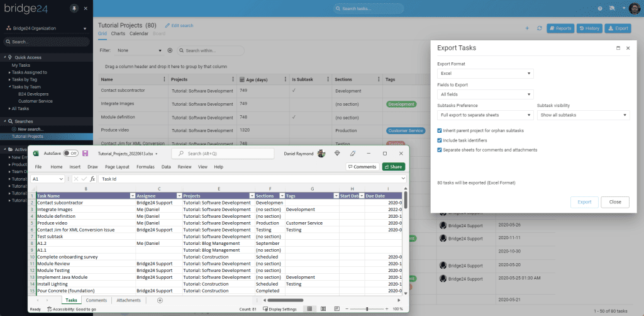Expand the Fields to Export dropdown
Screen dimensions: 644x316
coord(486,94)
